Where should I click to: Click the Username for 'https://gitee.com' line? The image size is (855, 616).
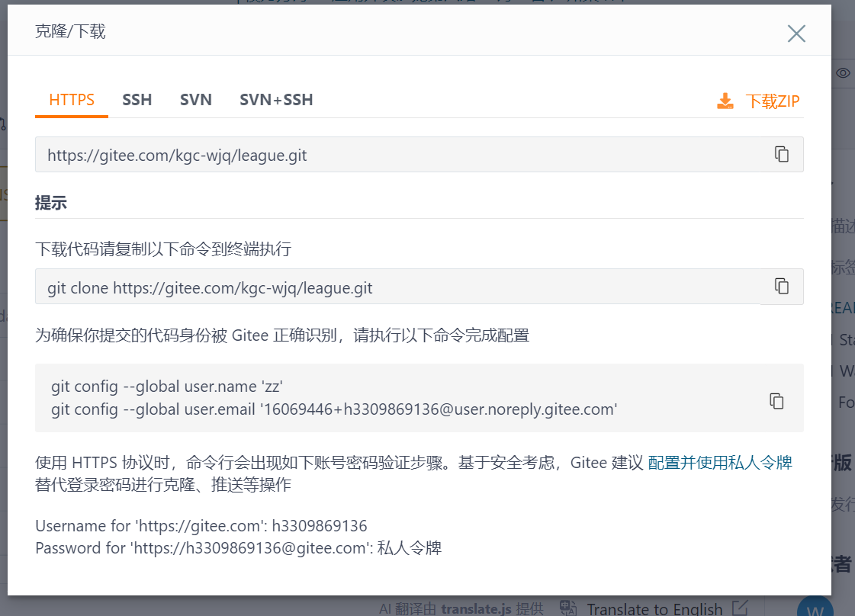[201, 526]
